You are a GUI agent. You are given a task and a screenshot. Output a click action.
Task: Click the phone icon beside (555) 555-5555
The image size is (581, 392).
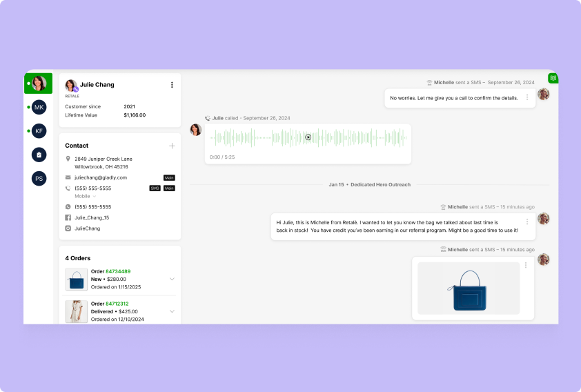[68, 188]
